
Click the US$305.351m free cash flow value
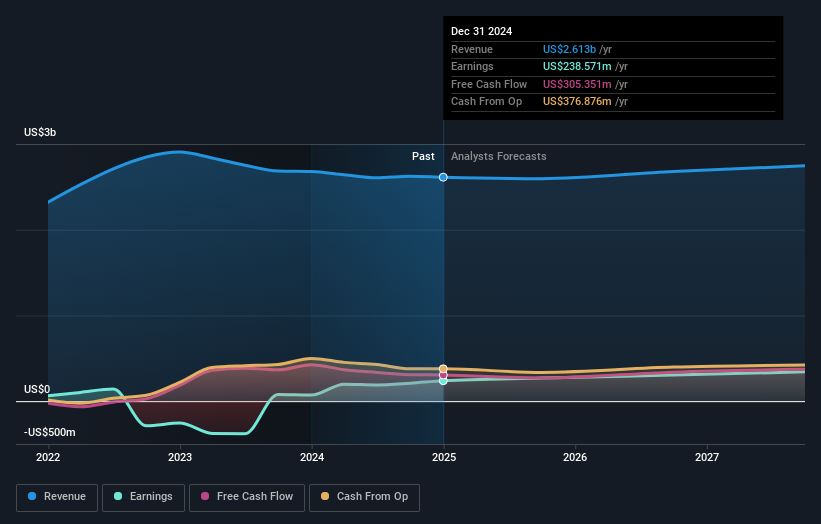(577, 84)
